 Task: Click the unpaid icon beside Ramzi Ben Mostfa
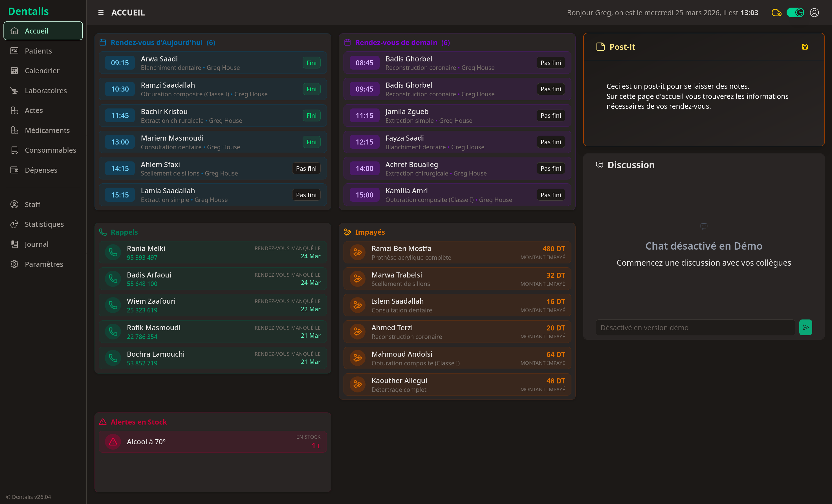click(358, 252)
